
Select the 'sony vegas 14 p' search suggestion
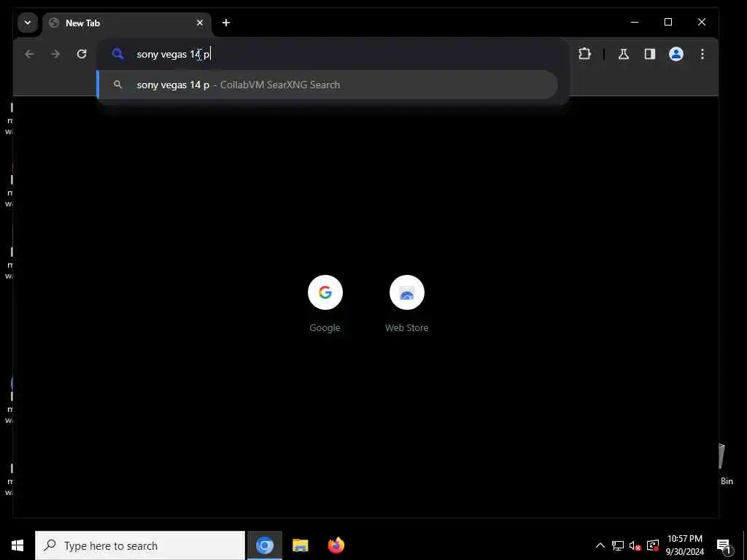(328, 85)
